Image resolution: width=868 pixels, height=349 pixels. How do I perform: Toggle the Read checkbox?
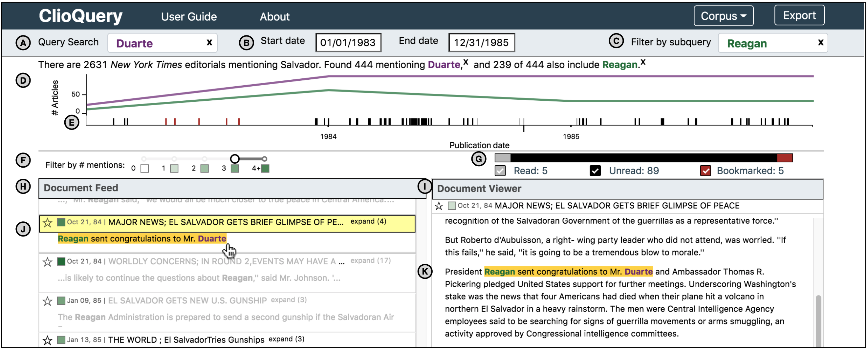[x=500, y=171]
